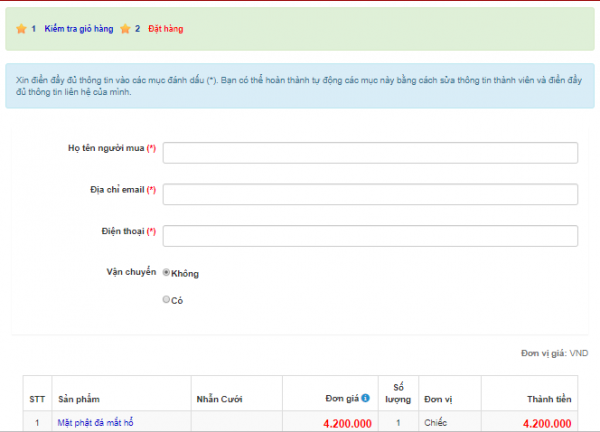Click the star icon beside step 2
The width and height of the screenshot is (600, 432).
[x=125, y=29]
